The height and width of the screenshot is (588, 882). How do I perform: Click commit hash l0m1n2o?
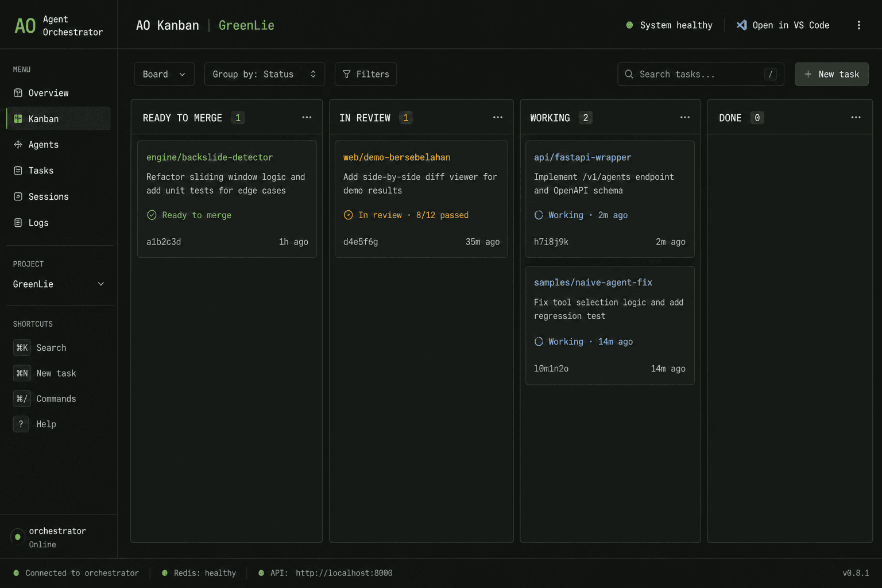click(x=551, y=369)
